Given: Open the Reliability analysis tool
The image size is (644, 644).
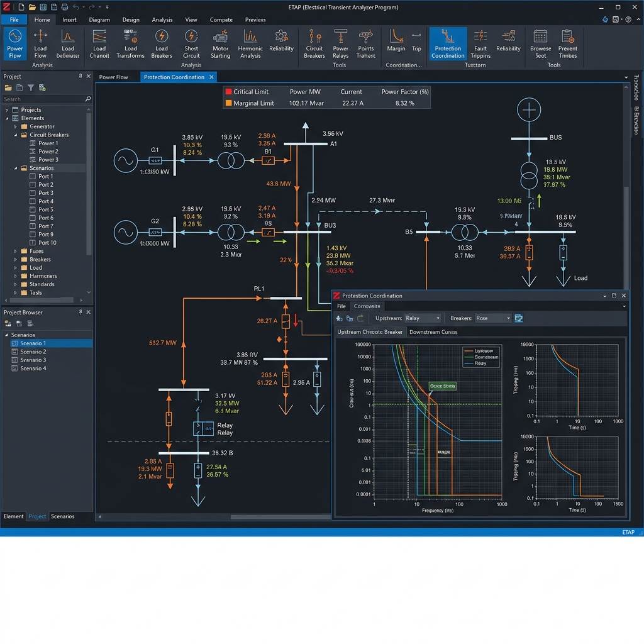Looking at the screenshot, I should pyautogui.click(x=281, y=41).
